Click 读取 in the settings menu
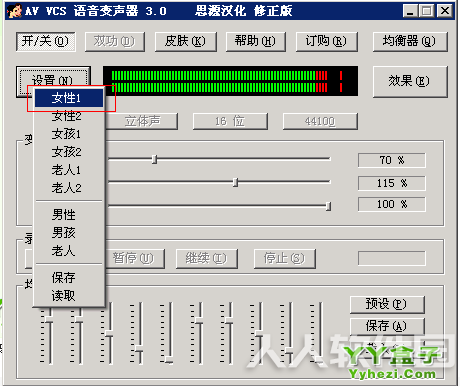This screenshot has height=386, width=460. [69, 295]
